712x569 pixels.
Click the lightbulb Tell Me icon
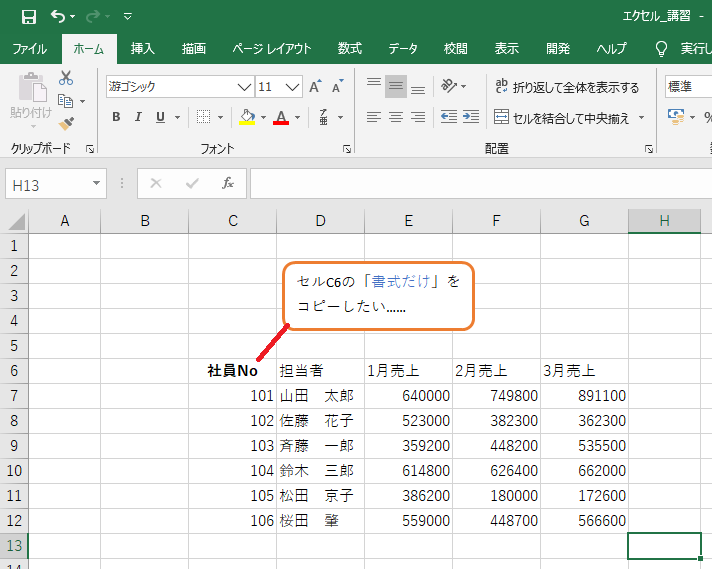(x=662, y=49)
